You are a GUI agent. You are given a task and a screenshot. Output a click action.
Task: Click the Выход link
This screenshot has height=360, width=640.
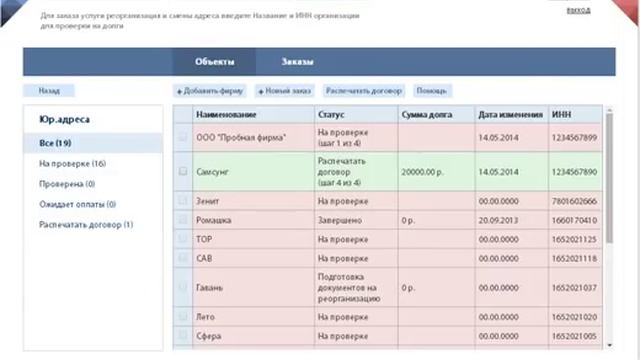578,10
